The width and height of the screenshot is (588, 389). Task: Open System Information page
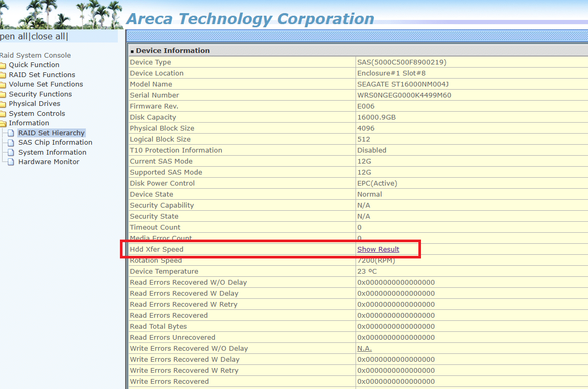click(52, 153)
